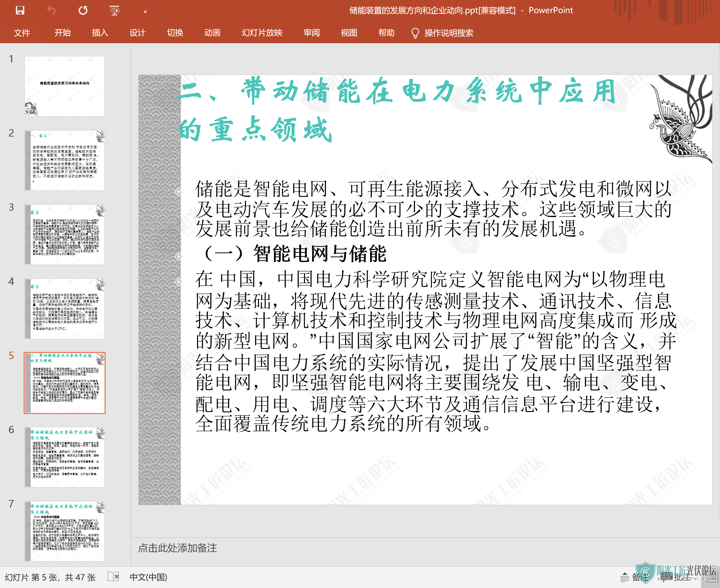Screen dimensions: 720x588
Task: Open the 视图 tab
Action: pos(349,33)
